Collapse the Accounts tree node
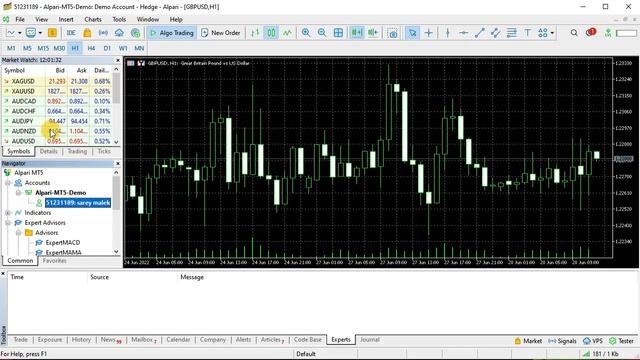Image resolution: width=640 pixels, height=360 pixels. click(x=8, y=183)
